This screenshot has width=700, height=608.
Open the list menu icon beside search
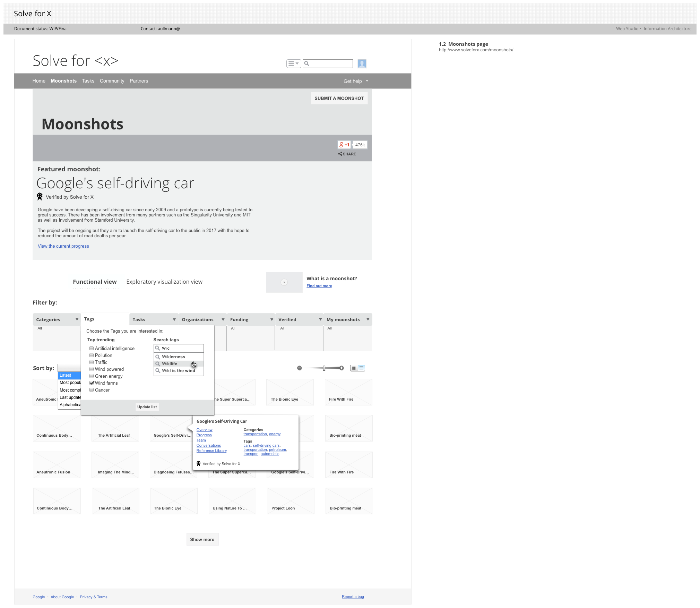293,63
